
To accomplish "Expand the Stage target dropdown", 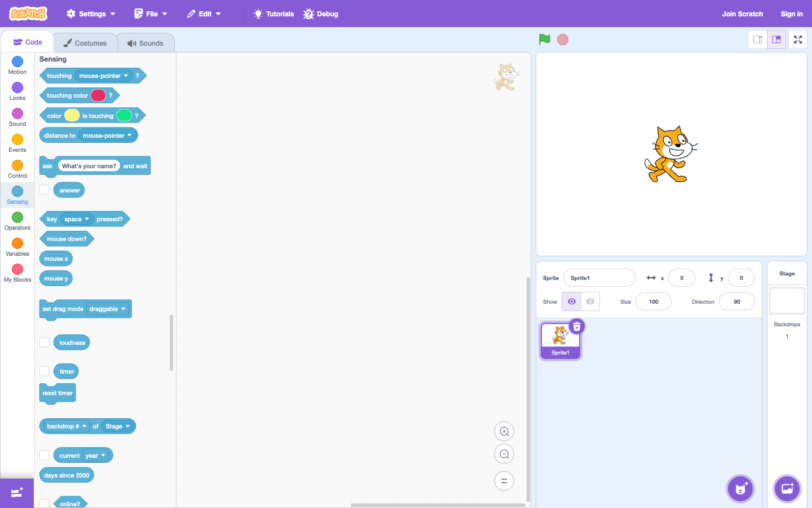I will [x=117, y=426].
